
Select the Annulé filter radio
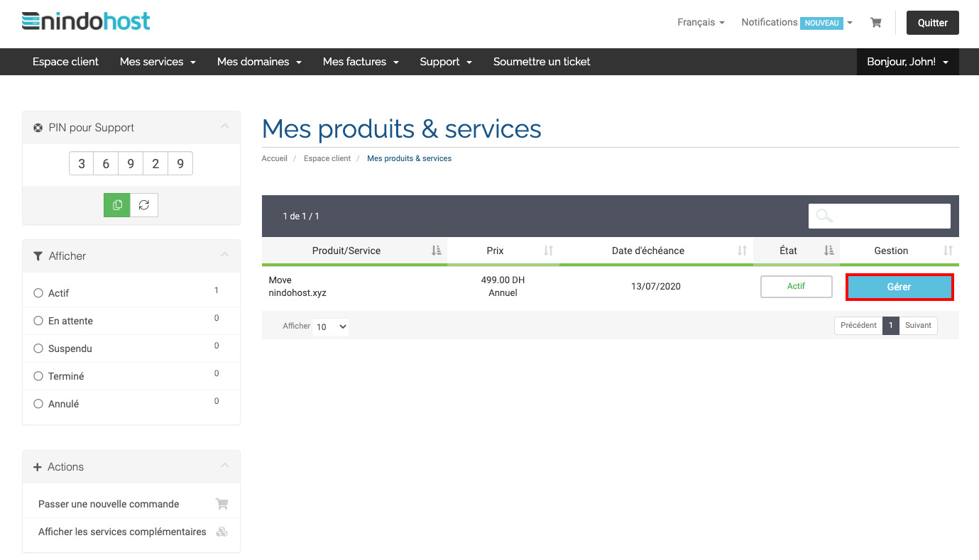click(38, 404)
